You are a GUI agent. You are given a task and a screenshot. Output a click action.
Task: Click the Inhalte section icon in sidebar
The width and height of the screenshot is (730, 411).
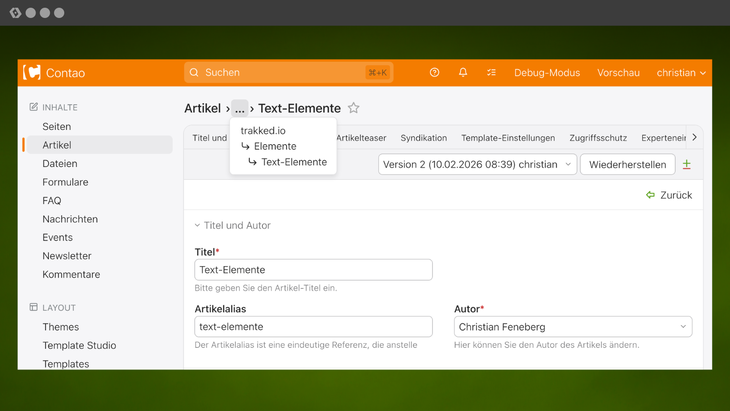point(34,107)
